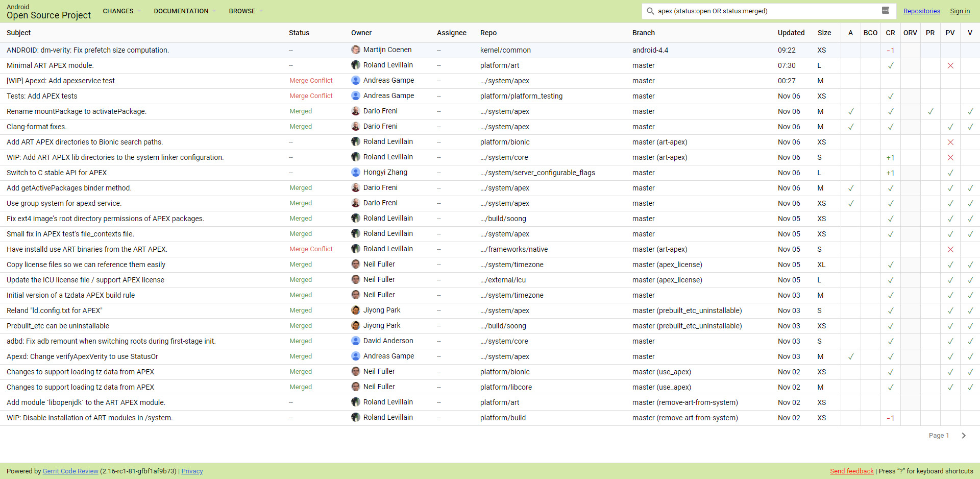This screenshot has width=980, height=479.
Task: Click Dario Freni avatar in Clang-format fixes row
Action: coord(356,126)
